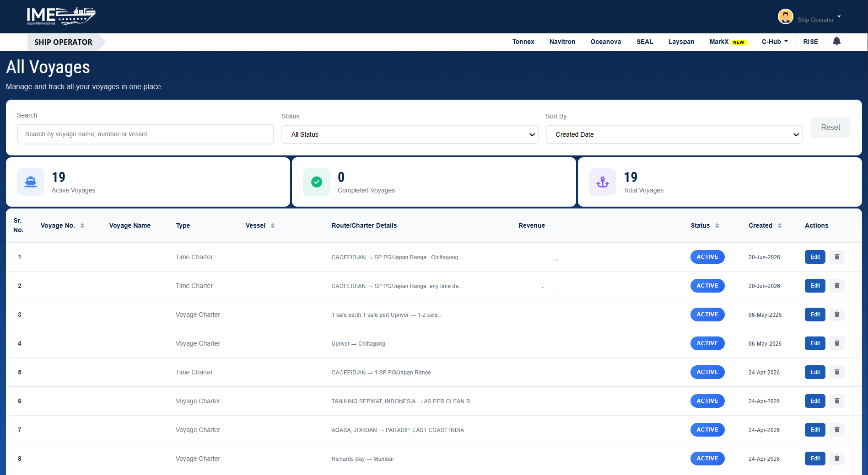Image resolution: width=868 pixels, height=475 pixels.
Task: Edit voyage row 4
Action: [x=815, y=343]
